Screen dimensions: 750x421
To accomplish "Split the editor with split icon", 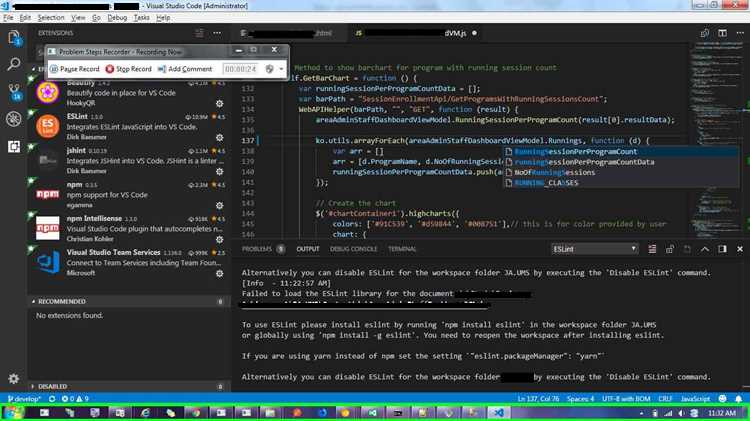I will click(722, 33).
